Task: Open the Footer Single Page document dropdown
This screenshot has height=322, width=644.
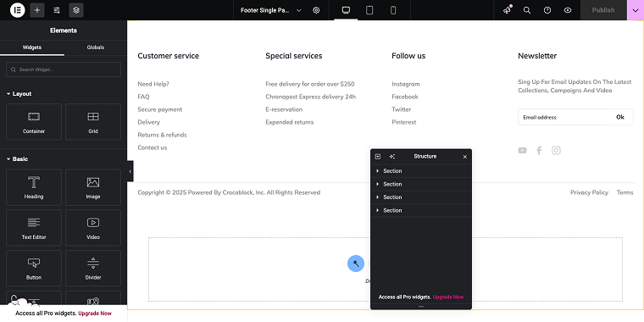Action: (271, 10)
